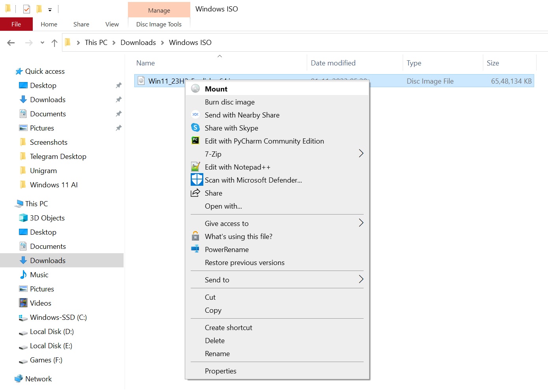Open the Disc Image Tools tab
This screenshot has height=392, width=548.
pos(159,24)
